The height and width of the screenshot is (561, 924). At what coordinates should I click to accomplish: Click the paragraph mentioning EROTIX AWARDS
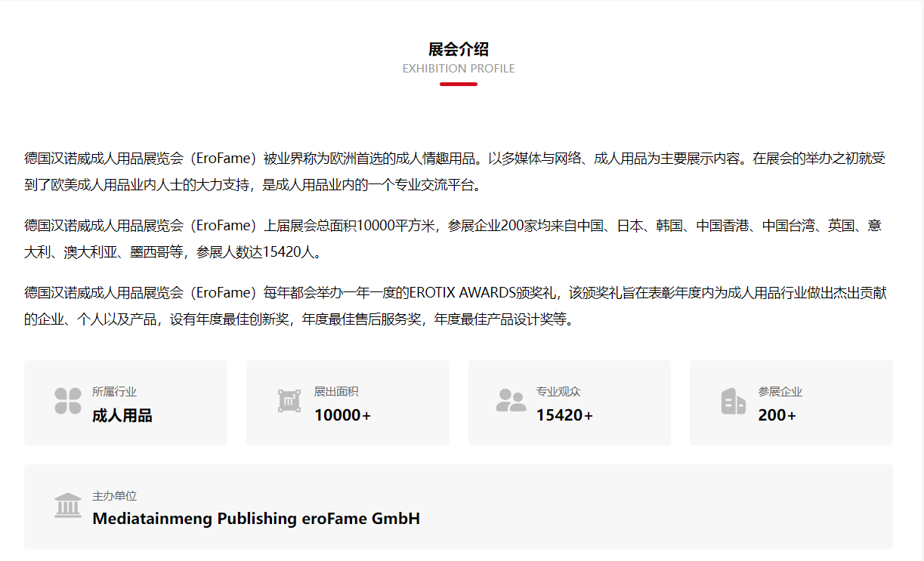click(x=456, y=306)
